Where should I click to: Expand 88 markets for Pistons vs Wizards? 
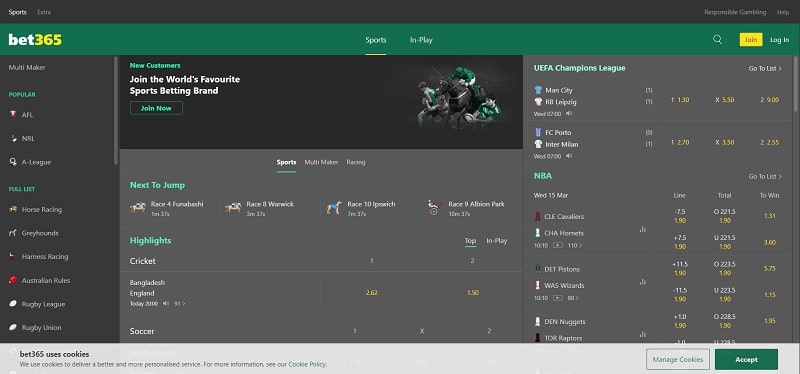click(x=573, y=298)
